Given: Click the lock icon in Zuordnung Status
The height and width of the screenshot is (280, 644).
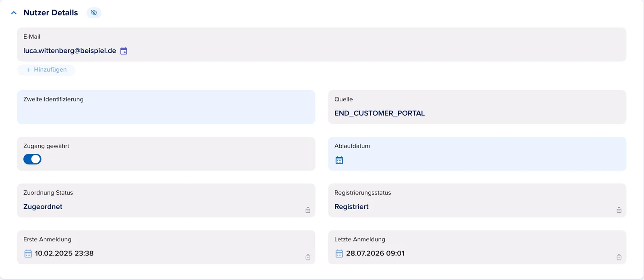Looking at the screenshot, I should [308, 210].
